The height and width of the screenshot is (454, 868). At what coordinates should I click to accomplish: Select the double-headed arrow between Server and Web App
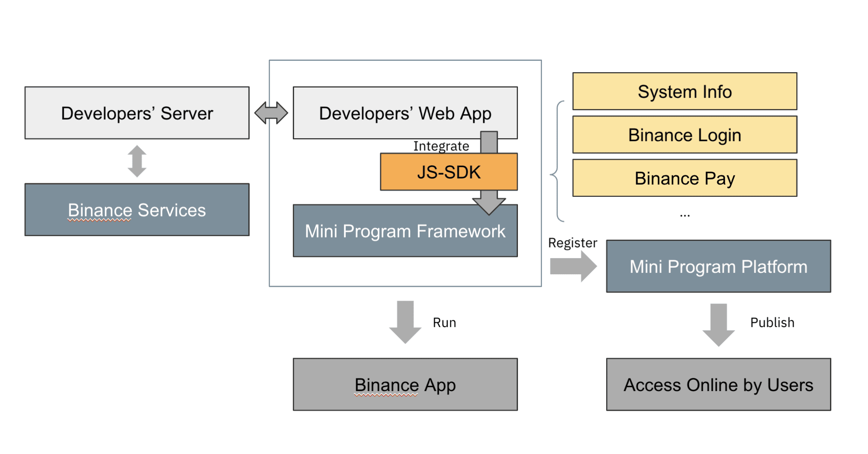click(271, 113)
